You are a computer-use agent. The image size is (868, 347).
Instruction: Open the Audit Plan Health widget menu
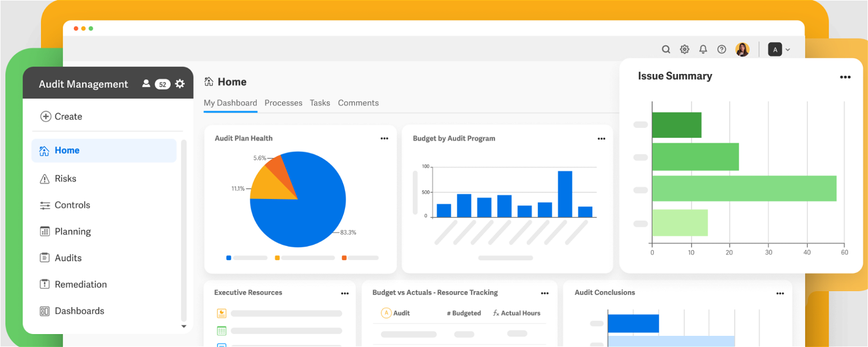click(x=384, y=138)
